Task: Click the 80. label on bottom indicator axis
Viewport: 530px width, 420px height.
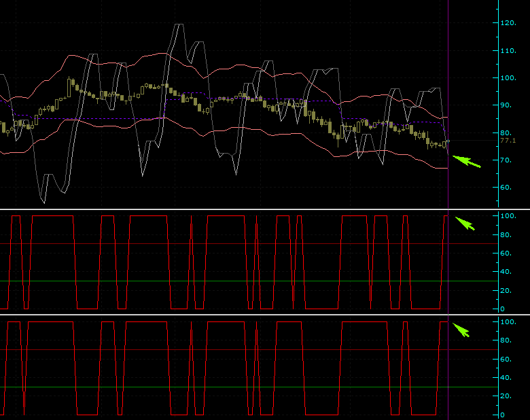Action: 506,340
